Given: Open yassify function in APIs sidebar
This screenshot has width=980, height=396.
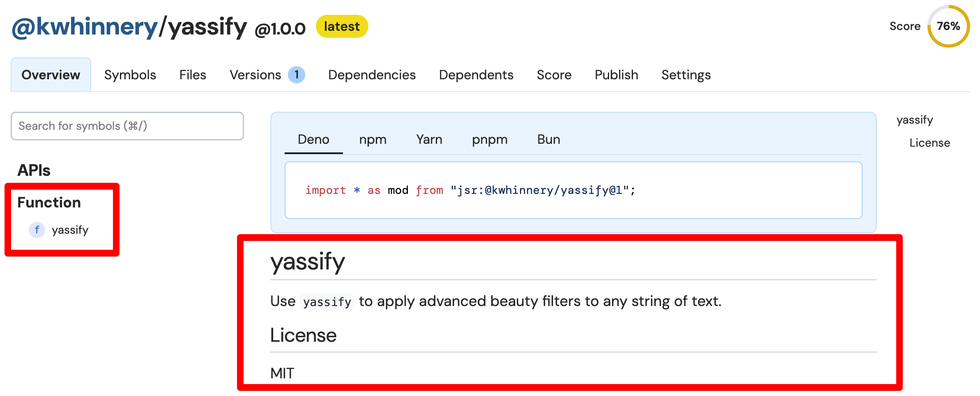Looking at the screenshot, I should pyautogui.click(x=70, y=230).
